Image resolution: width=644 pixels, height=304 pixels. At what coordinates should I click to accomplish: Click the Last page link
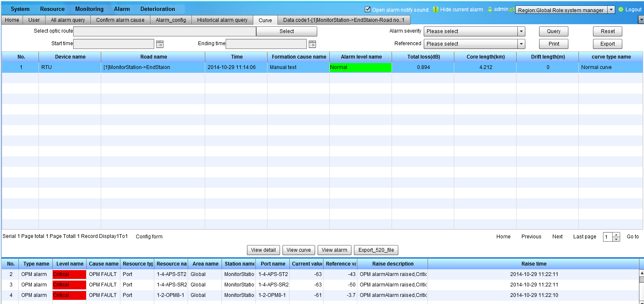pyautogui.click(x=585, y=237)
